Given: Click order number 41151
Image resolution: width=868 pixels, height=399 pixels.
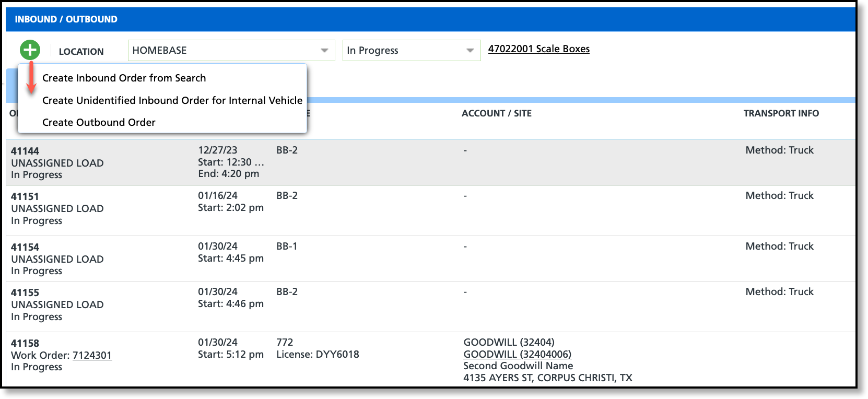Looking at the screenshot, I should (x=25, y=196).
